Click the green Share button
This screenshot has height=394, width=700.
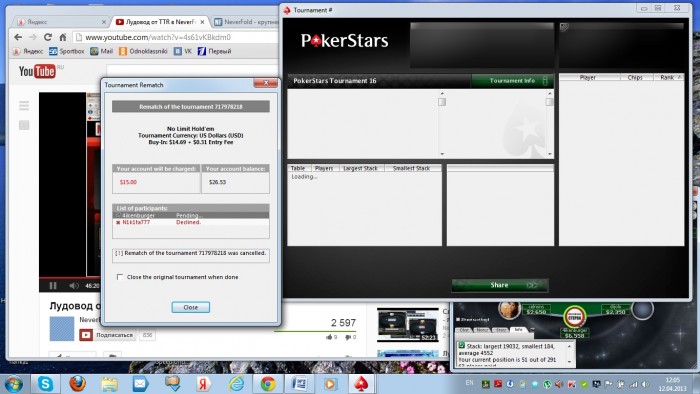500,285
